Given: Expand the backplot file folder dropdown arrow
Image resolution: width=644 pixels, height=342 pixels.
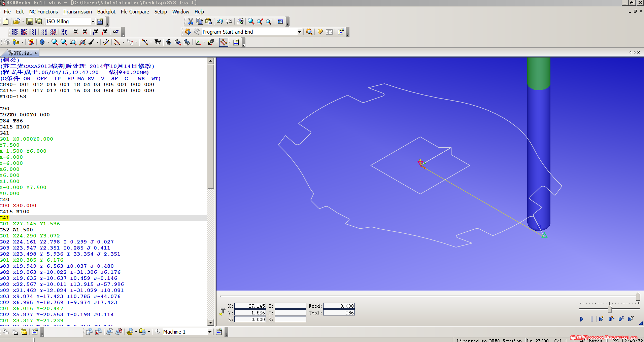Looking at the screenshot, I should tap(22, 42).
